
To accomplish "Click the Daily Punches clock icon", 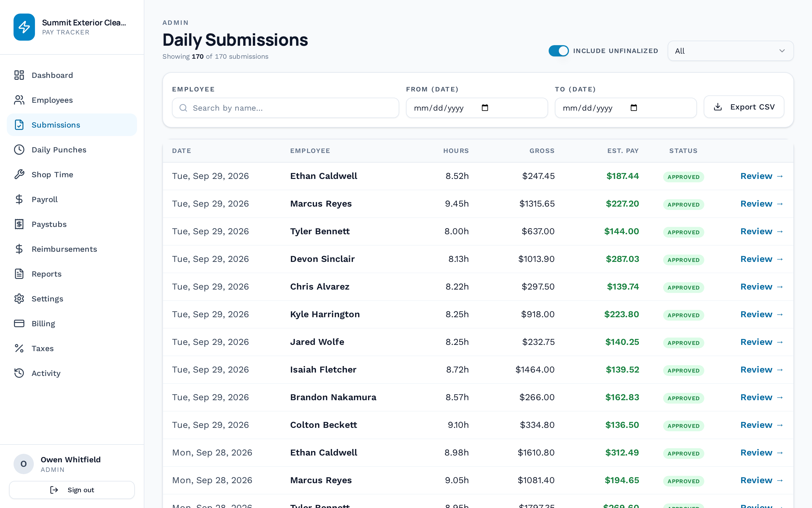I will [x=19, y=150].
